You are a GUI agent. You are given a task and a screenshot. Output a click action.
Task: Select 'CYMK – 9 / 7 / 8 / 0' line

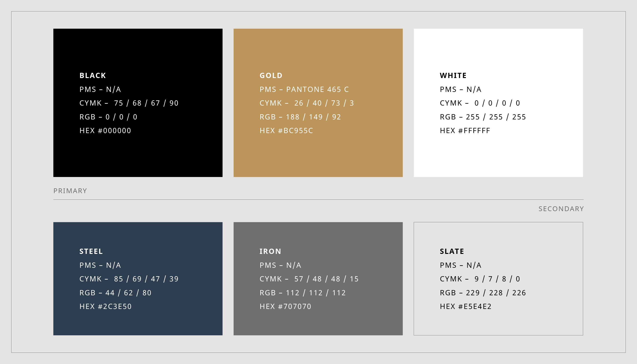pyautogui.click(x=480, y=279)
